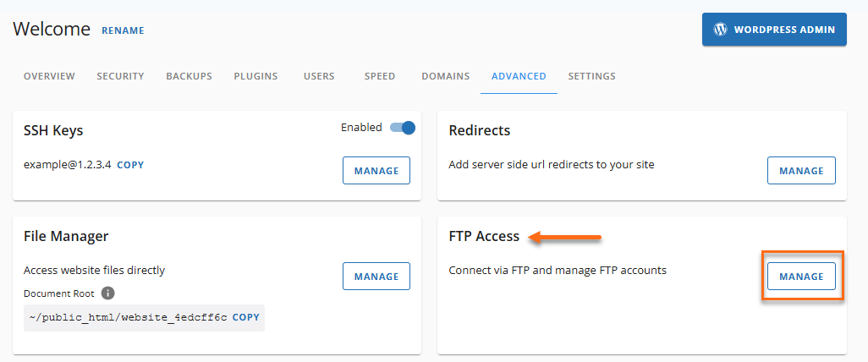Click the Document Root label
This screenshot has height=362, width=868.
click(x=58, y=293)
